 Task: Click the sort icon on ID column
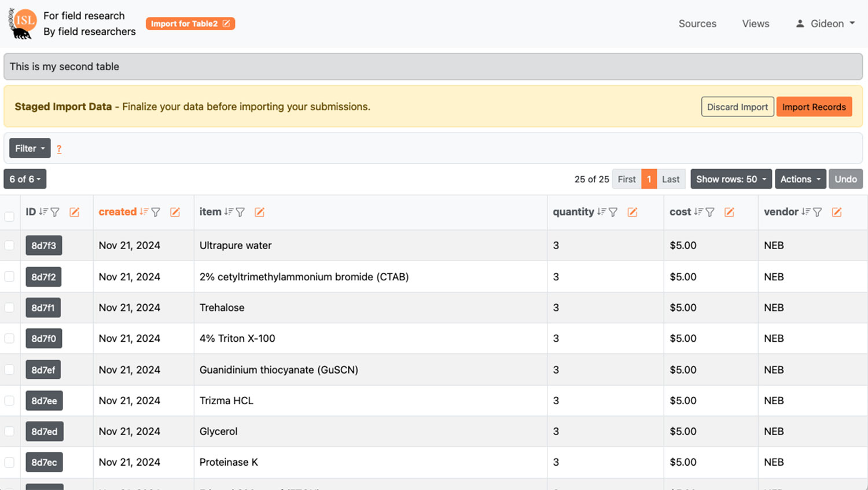pos(43,212)
